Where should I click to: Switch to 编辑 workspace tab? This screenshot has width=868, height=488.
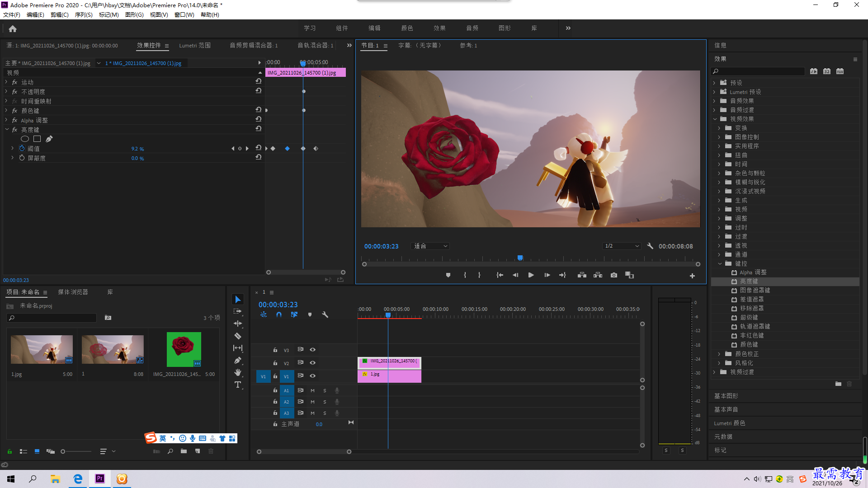tap(374, 28)
